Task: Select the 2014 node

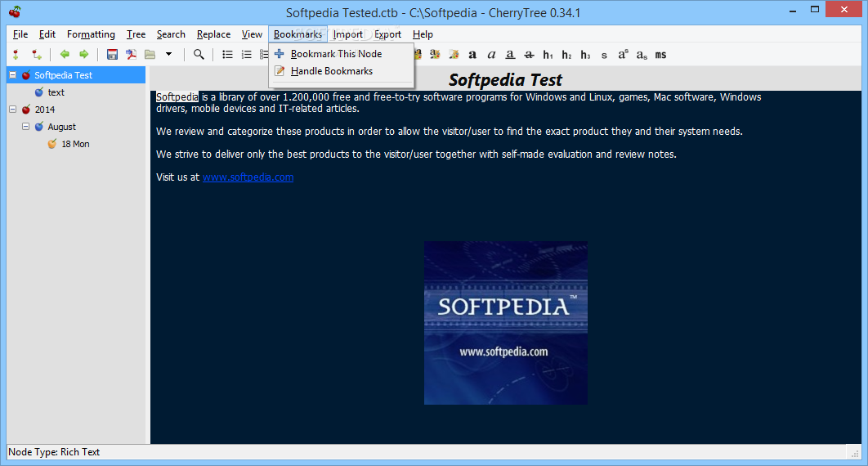Action: pos(45,110)
